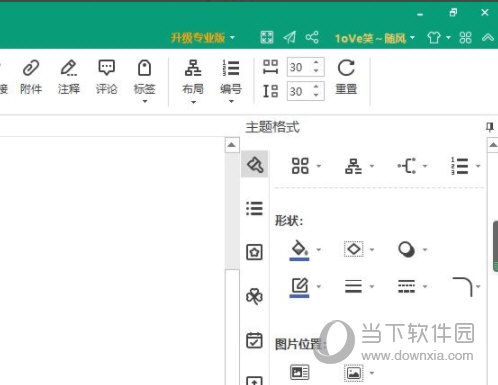Open the task calendar tab in side panel
This screenshot has height=385, width=498.
(254, 340)
